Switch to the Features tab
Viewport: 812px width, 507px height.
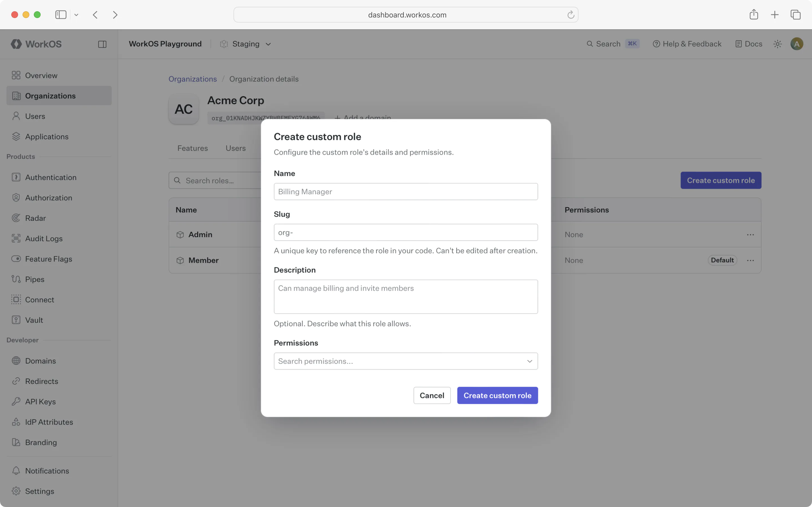192,148
